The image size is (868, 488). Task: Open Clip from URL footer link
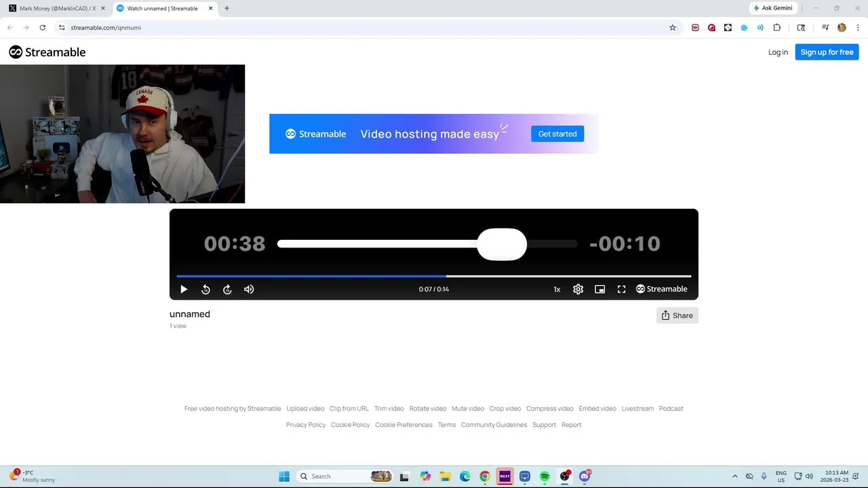[x=349, y=409]
